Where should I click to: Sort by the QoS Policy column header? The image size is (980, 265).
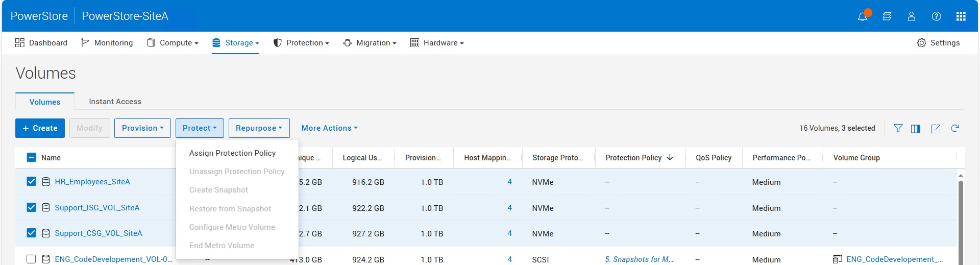coord(714,158)
